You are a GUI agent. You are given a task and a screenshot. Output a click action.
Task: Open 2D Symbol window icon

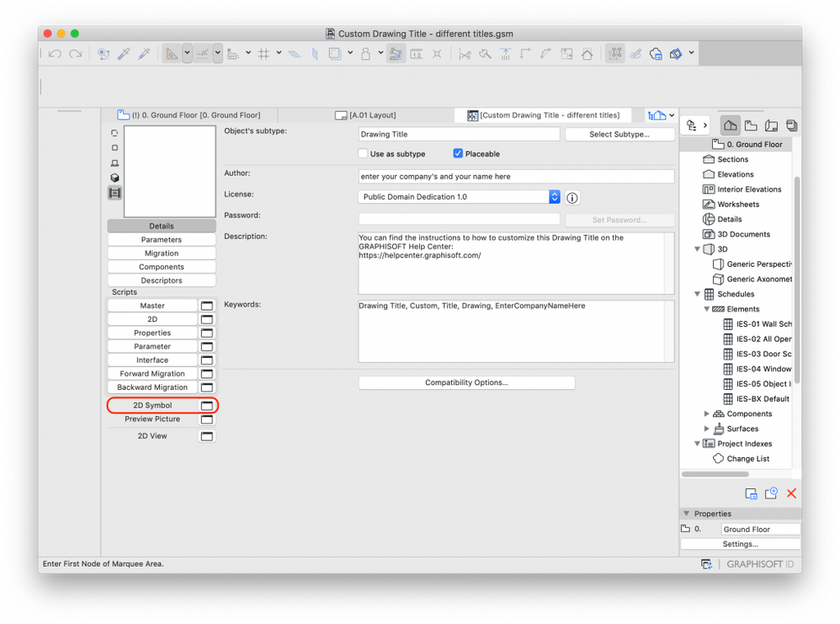point(207,406)
